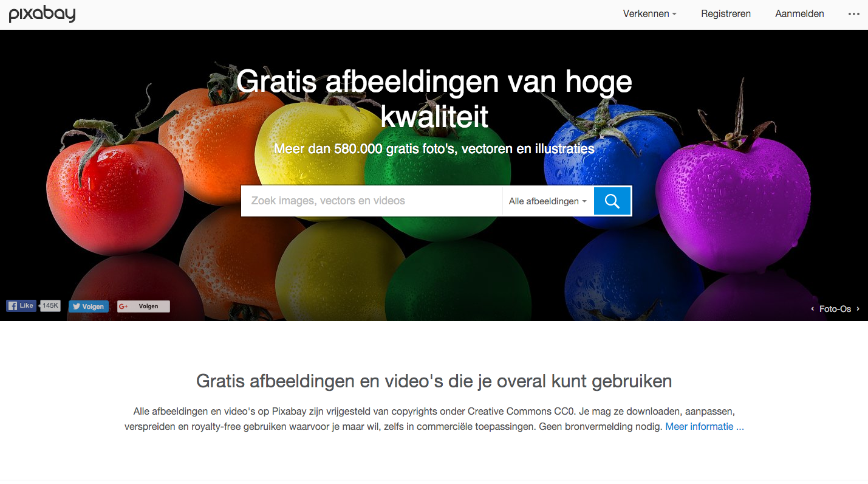Open the Verkennen dropdown menu
This screenshot has height=484, width=868.
[649, 13]
